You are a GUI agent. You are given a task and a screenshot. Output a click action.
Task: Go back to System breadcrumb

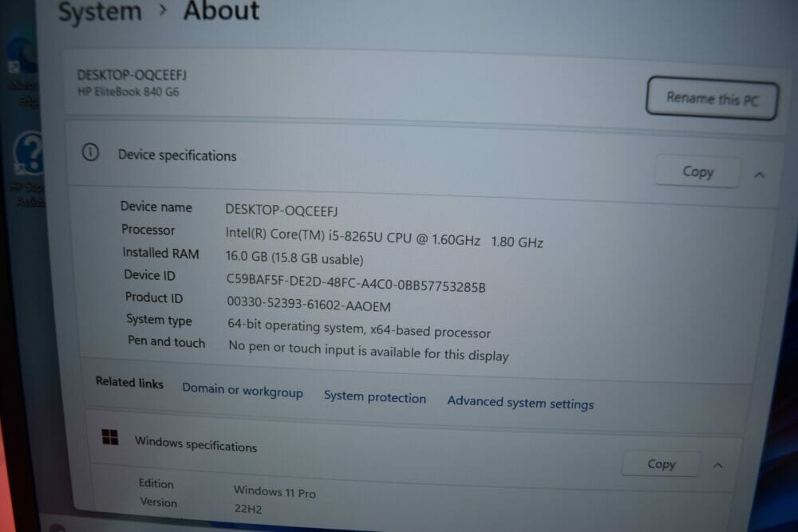100,11
